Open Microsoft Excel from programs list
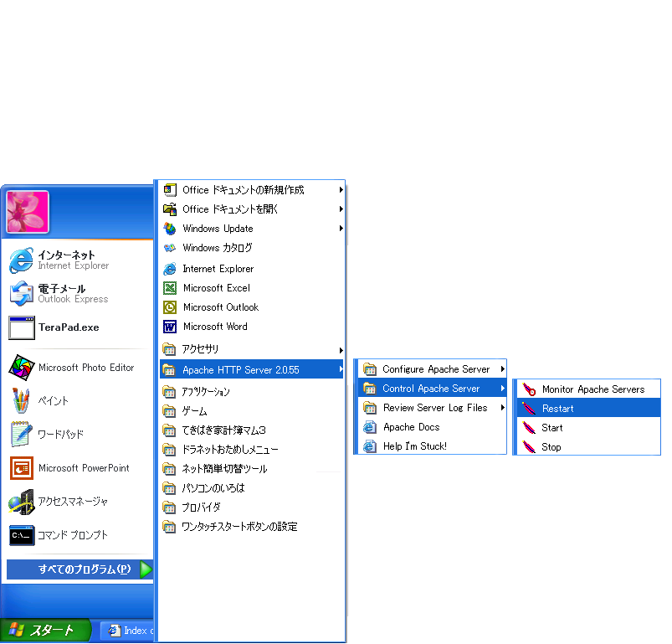The height and width of the screenshot is (644, 672). tap(170, 288)
